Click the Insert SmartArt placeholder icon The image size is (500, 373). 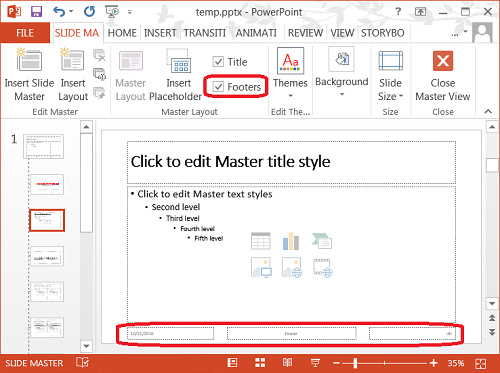coord(322,241)
